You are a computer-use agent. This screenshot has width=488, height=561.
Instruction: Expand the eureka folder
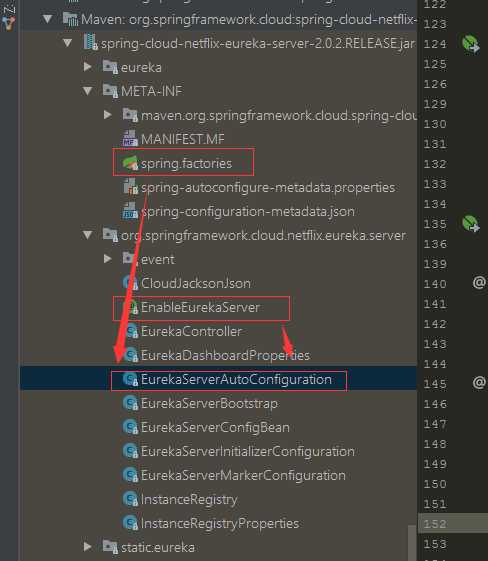pos(87,67)
